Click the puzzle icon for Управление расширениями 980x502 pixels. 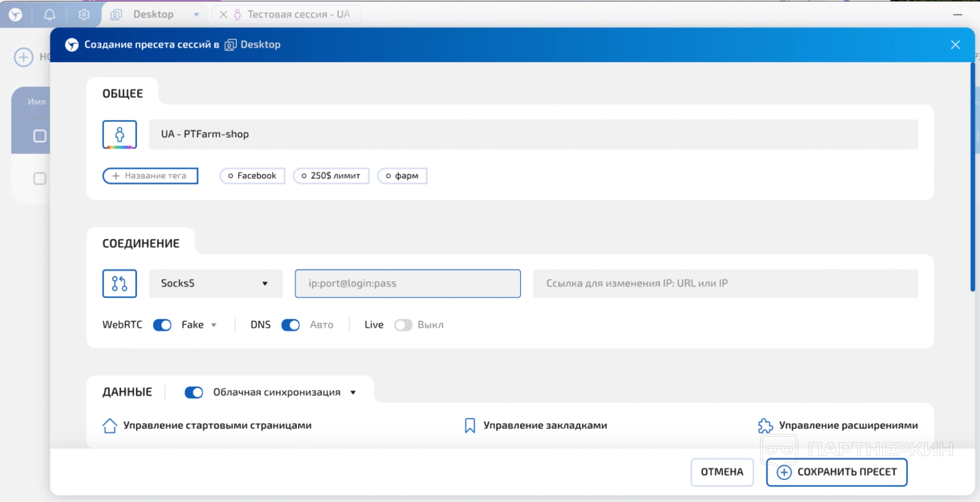(765, 425)
